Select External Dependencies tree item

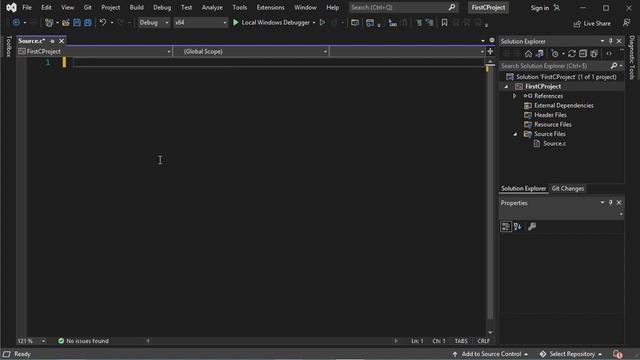(x=564, y=105)
